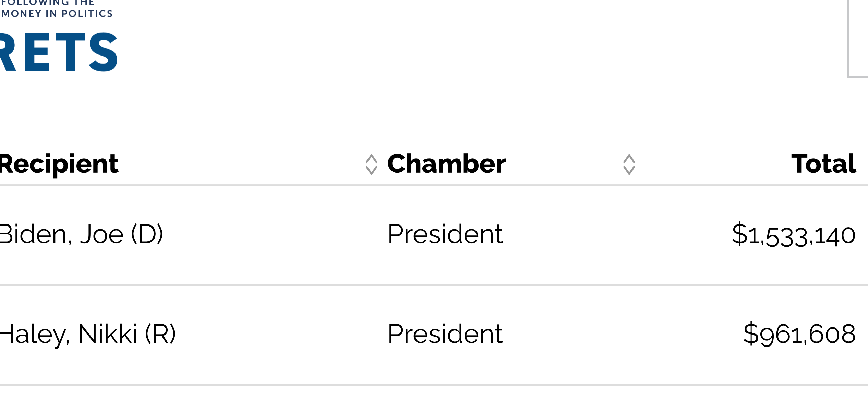
Task: Select President cell in Haley's row
Action: (x=445, y=334)
